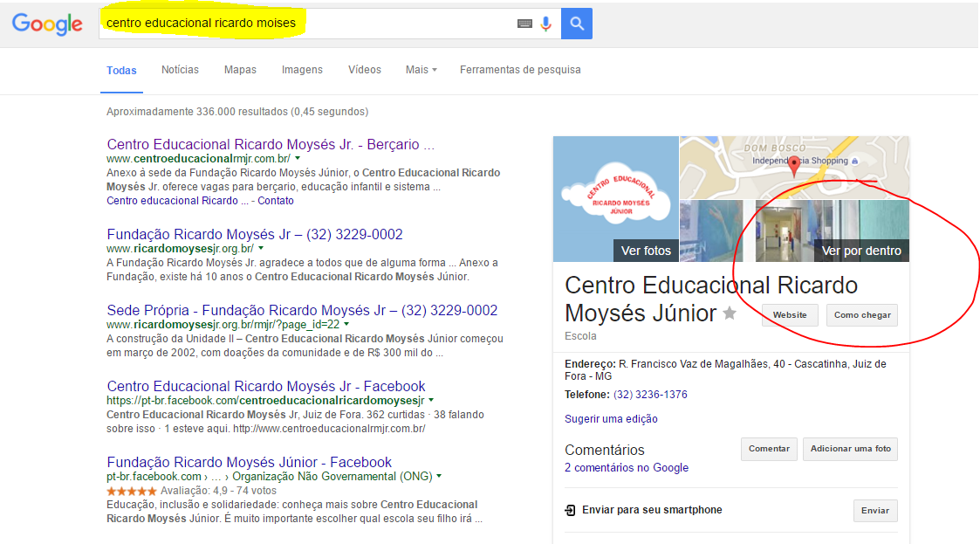Start voice search with microphone icon
980x544 pixels.
point(546,24)
